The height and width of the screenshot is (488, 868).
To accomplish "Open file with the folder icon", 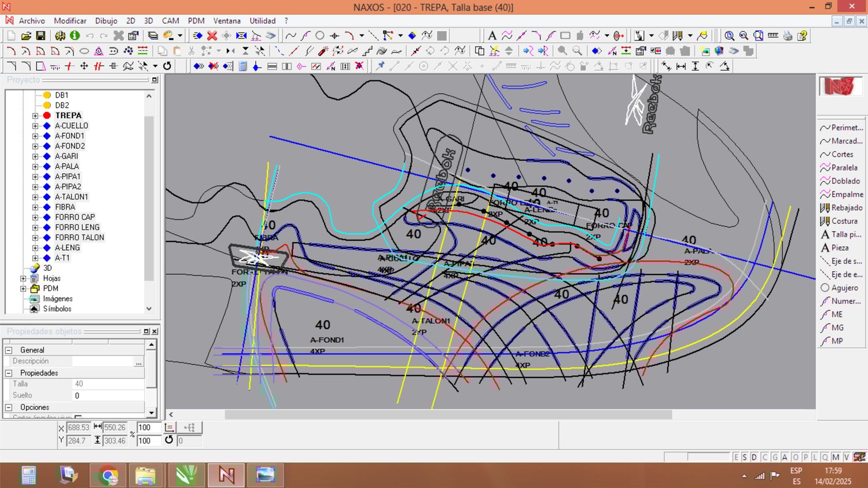I will coord(26,36).
